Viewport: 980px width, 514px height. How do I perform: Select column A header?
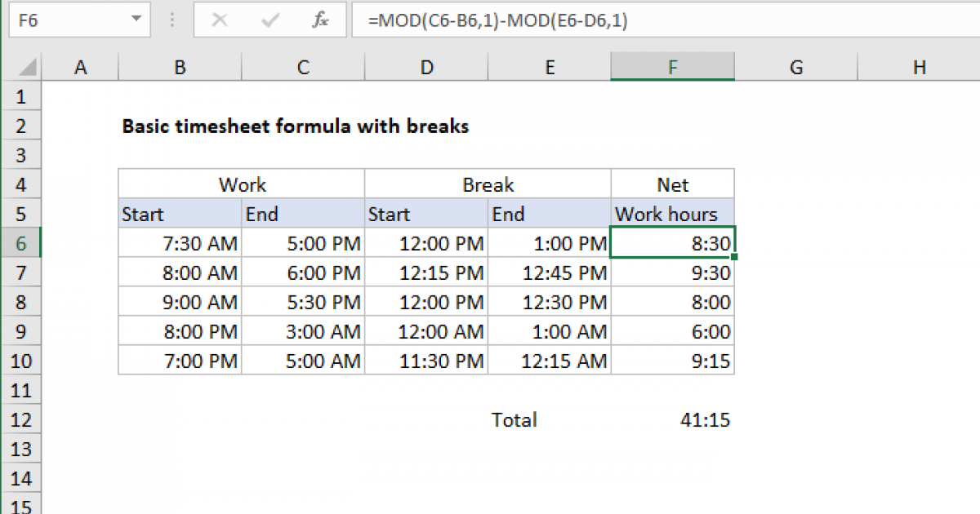[x=80, y=67]
